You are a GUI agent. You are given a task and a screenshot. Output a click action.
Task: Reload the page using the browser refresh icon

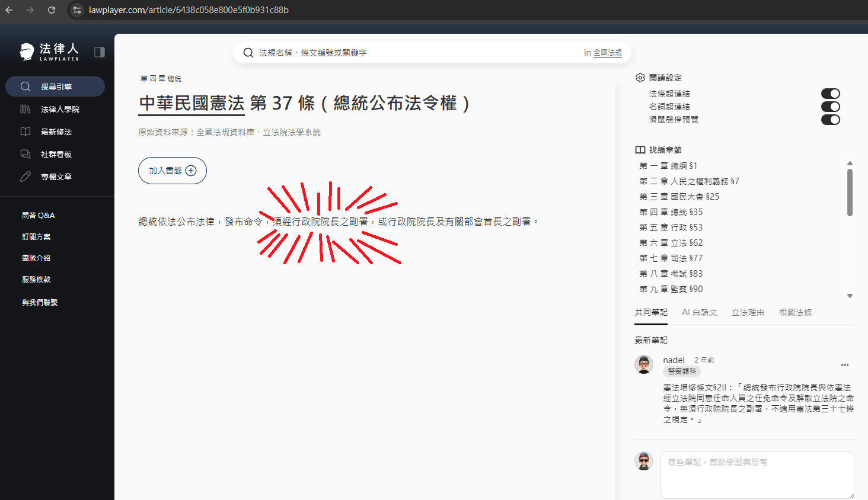click(x=52, y=10)
